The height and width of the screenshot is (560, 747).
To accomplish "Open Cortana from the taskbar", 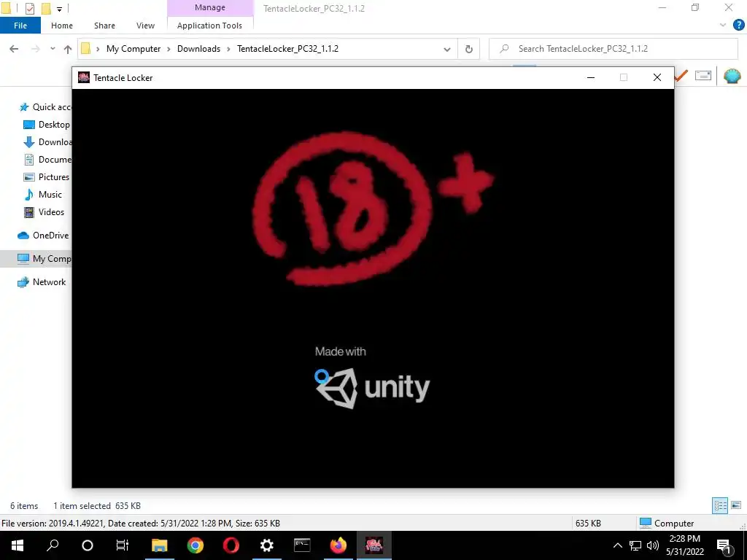I will [88, 545].
